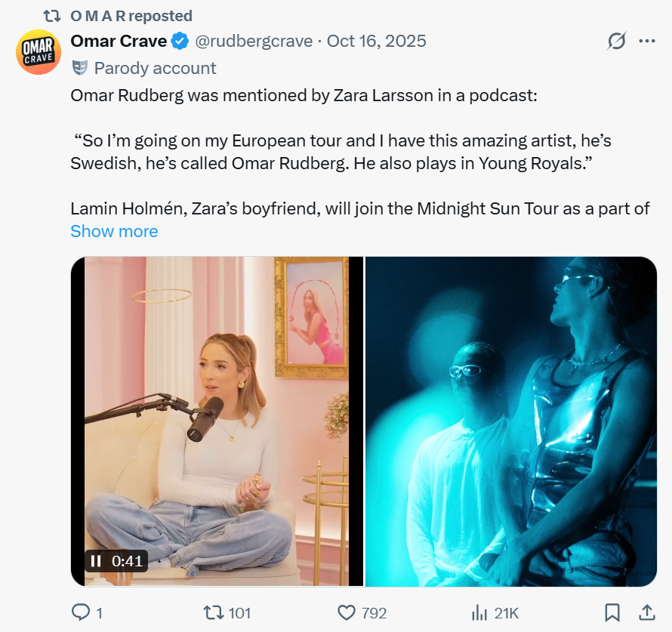Click the Parody account label

(x=155, y=68)
